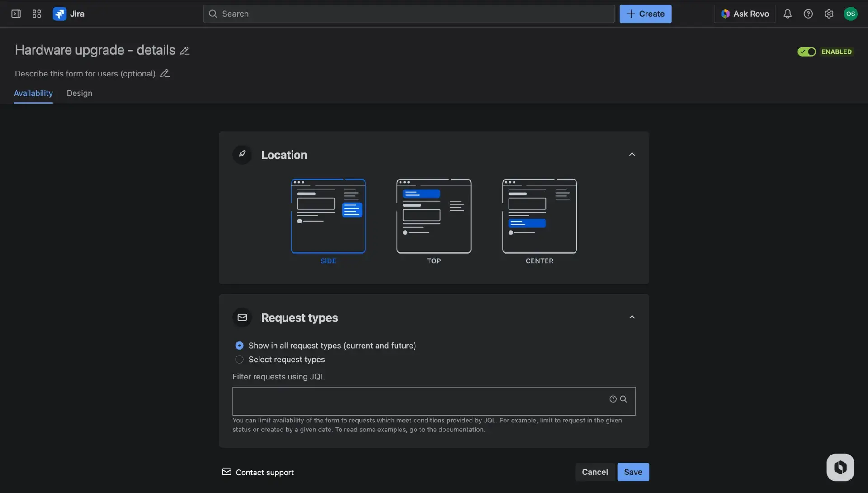Choose the 'Select request types' option
868x493 pixels.
239,359
